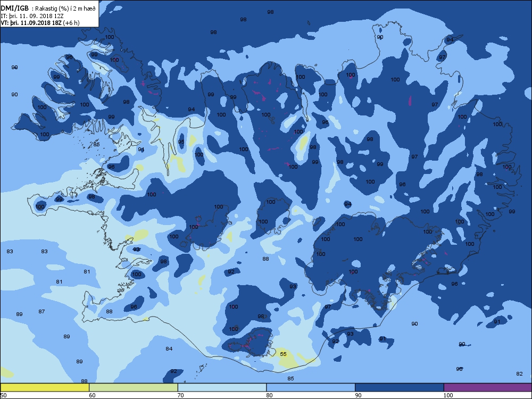532x399 pixels.
Task: Click the '82' humidity value on the map
Action: tap(519, 373)
